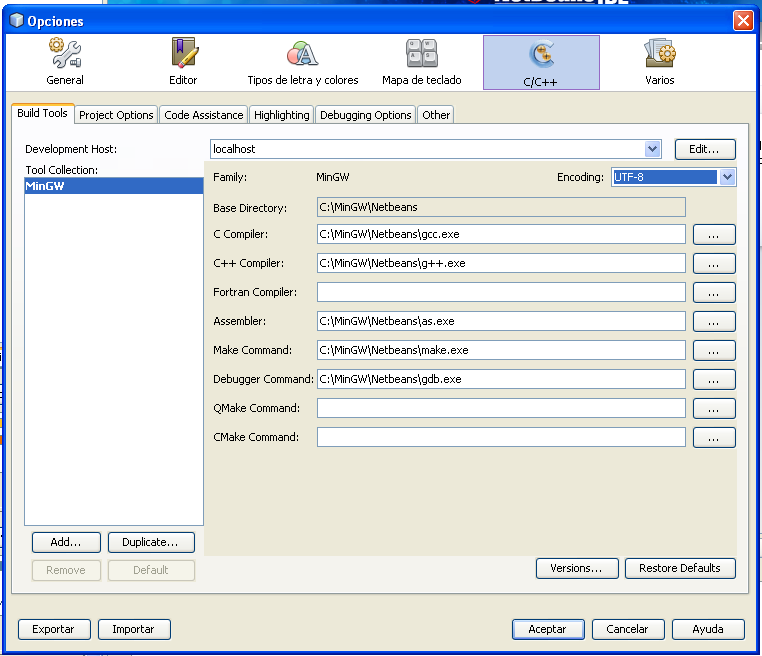762x656 pixels.
Task: Expand the Development Host dropdown arrow
Action: click(x=653, y=149)
